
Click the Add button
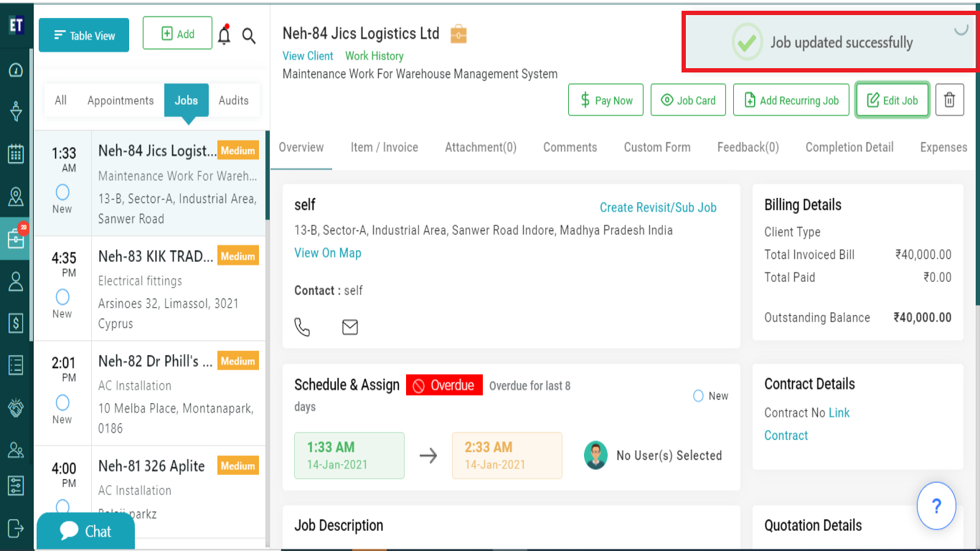(178, 33)
